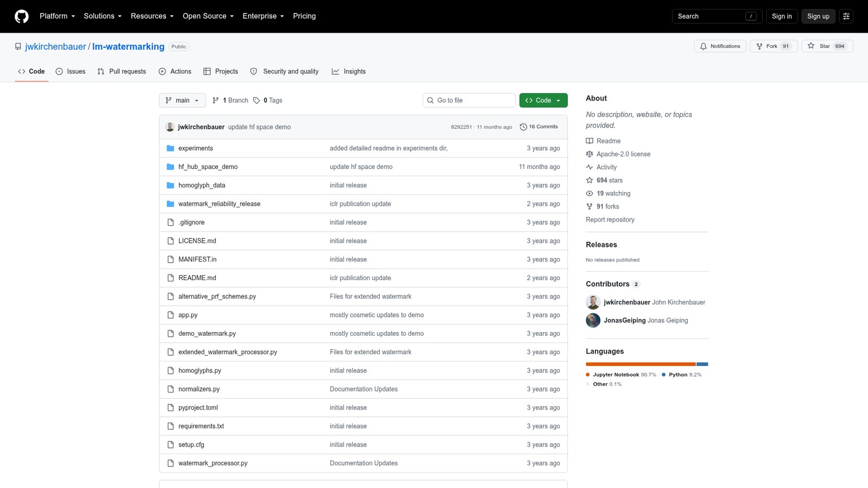Open normalizers.py file

point(199,389)
